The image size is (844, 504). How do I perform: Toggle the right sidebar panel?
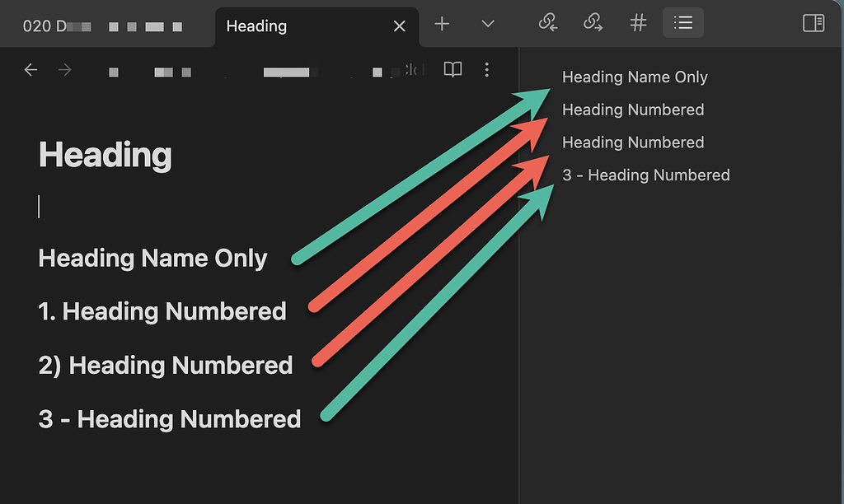[814, 23]
